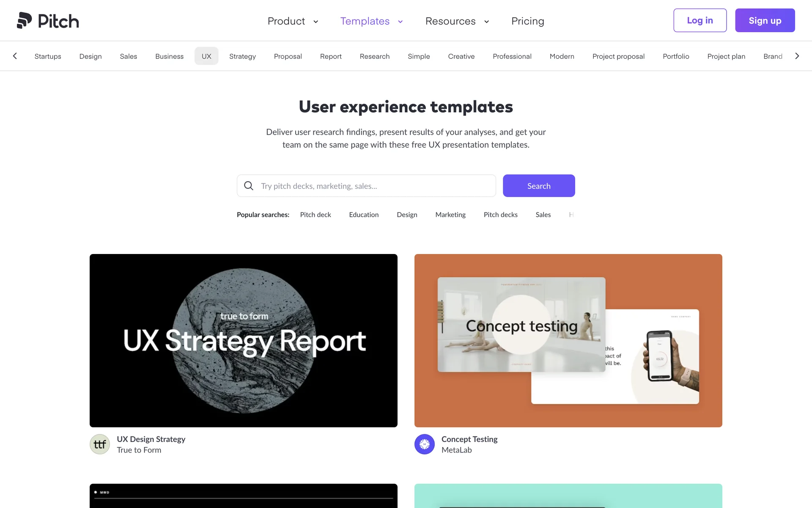The height and width of the screenshot is (508, 812).
Task: Expand the Templates dropdown menu
Action: [x=371, y=21]
